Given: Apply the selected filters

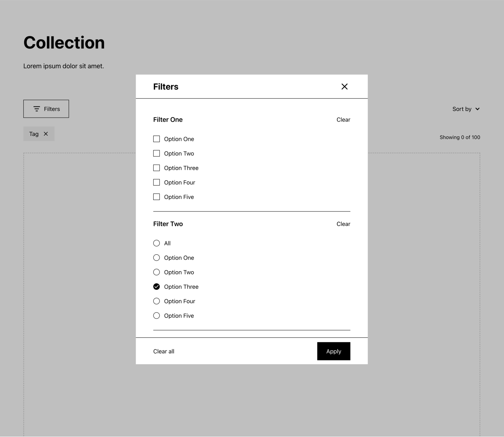Looking at the screenshot, I should 334,351.
